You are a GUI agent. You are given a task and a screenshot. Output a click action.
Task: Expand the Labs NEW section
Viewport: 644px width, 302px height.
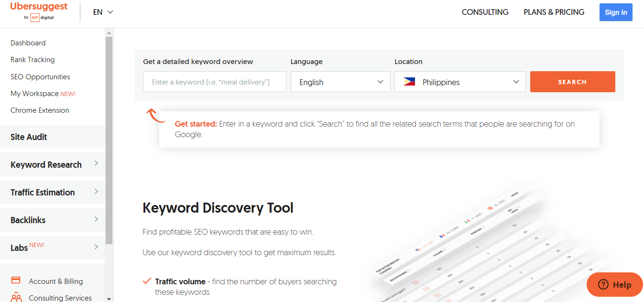tap(52, 248)
